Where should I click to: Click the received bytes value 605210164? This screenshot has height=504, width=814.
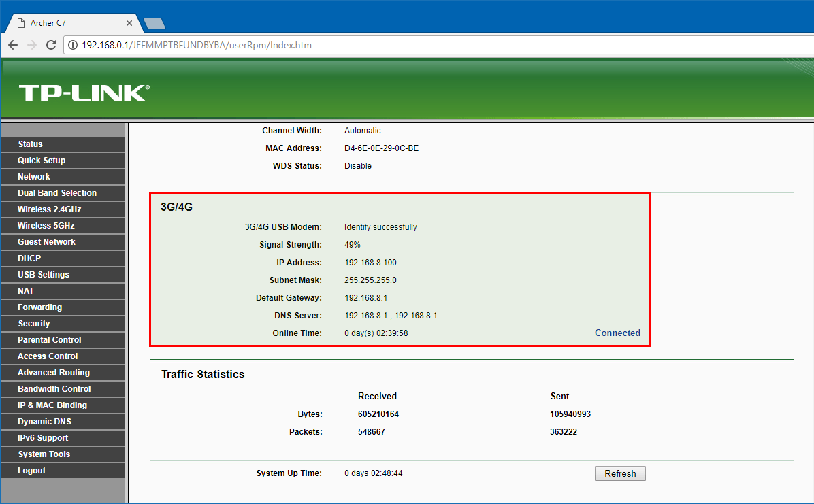[x=378, y=414]
